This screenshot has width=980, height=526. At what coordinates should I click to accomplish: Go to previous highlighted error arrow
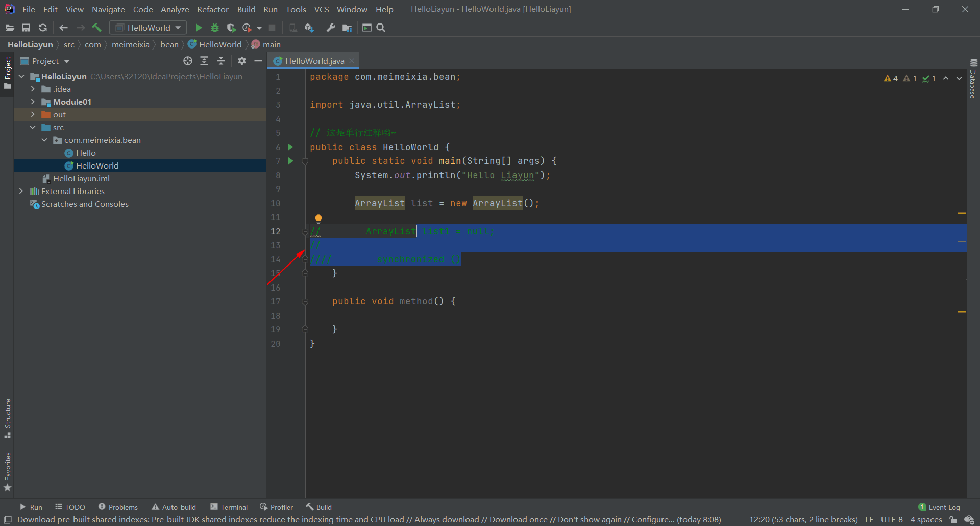coord(946,78)
